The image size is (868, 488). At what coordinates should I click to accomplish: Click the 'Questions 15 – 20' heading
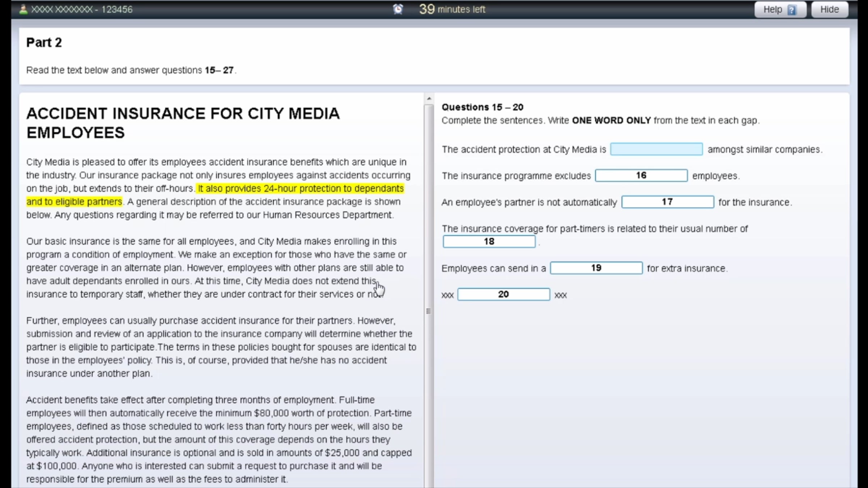[482, 107]
